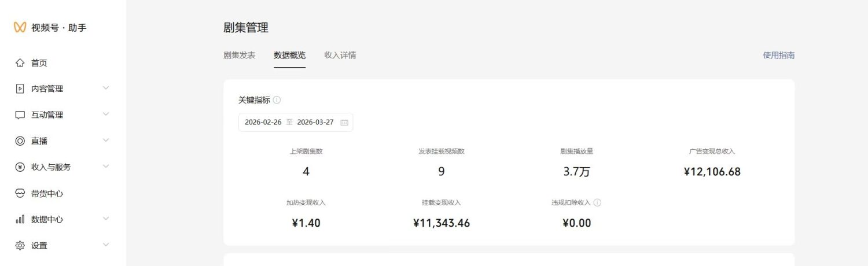Screen dimensions: 868x266
Task: Open 直播 menu item
Action: pyautogui.click(x=39, y=141)
